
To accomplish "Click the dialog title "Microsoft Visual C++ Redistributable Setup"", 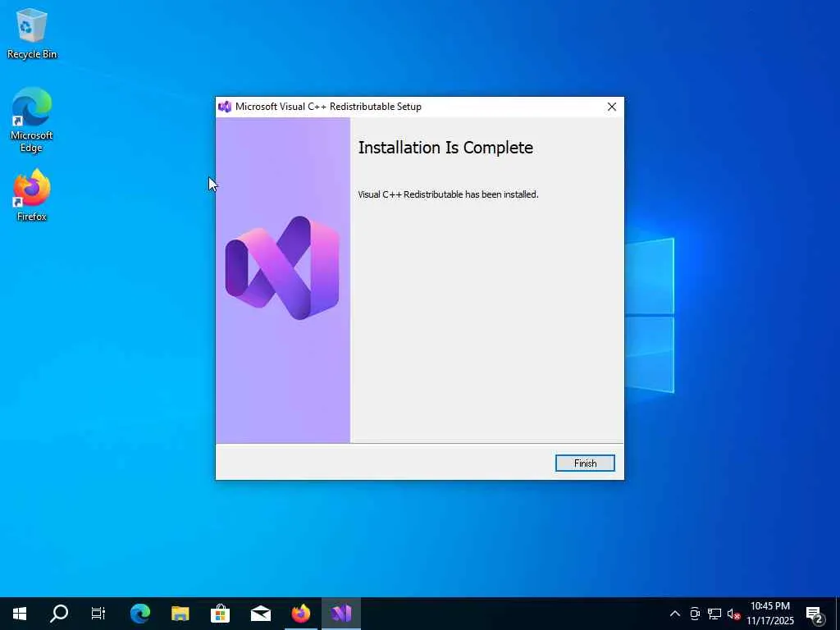I will [328, 107].
